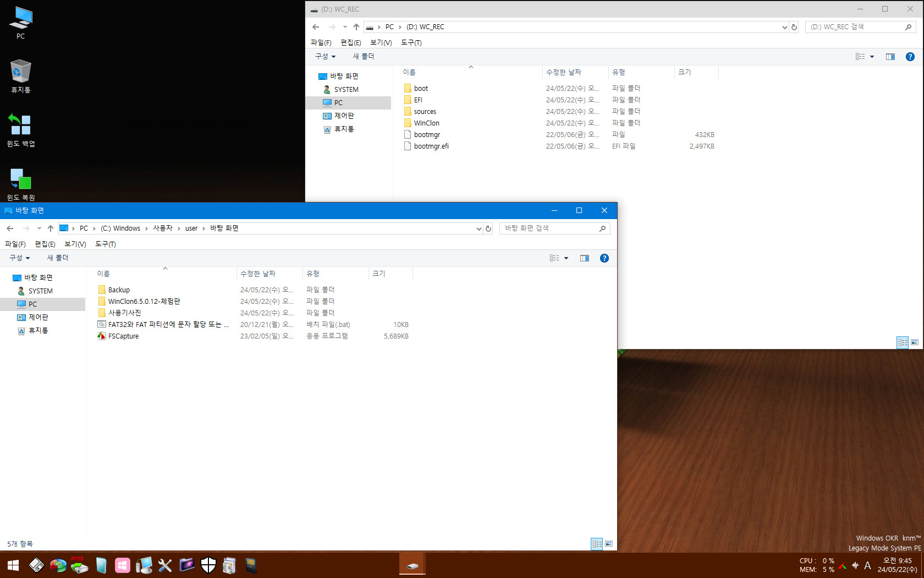This screenshot has height=578, width=924.
Task: Launch the 윈도 백업 desktop shortcut
Action: [x=21, y=130]
